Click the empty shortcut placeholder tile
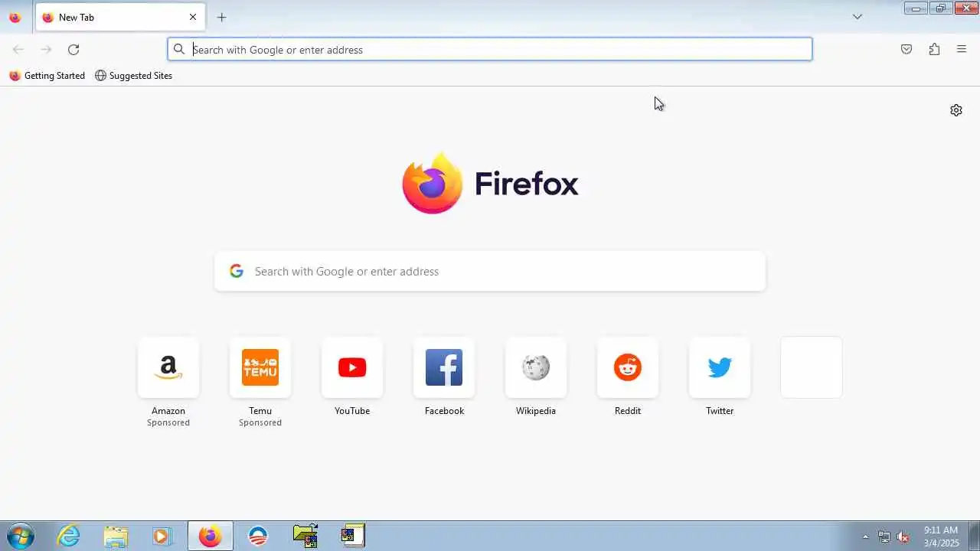 click(x=812, y=367)
